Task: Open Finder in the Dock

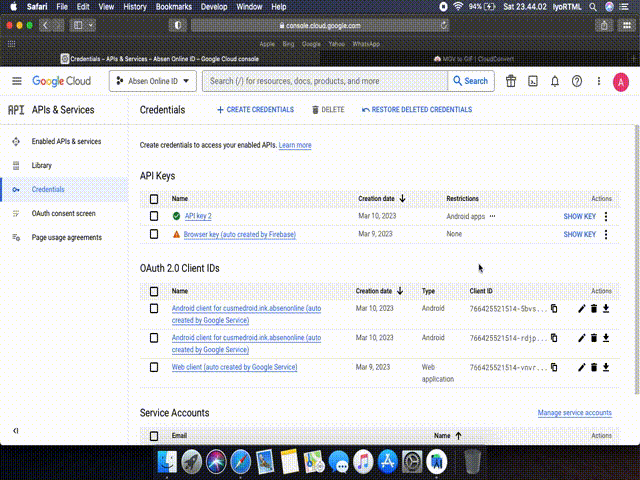Action: [167, 461]
